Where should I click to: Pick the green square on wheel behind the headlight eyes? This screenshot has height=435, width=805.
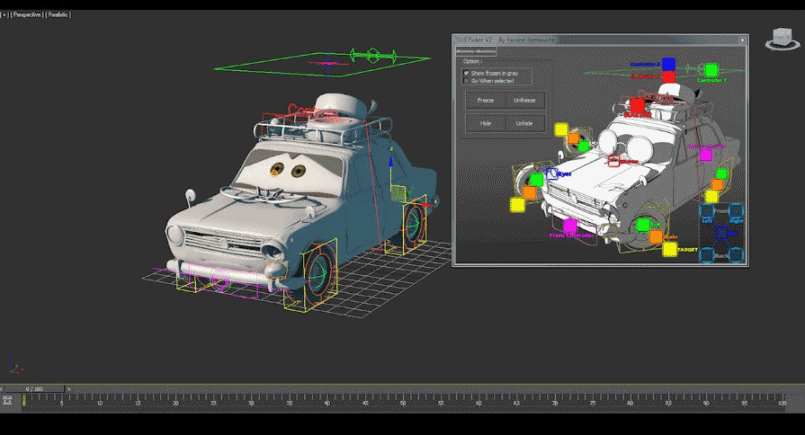(x=584, y=146)
